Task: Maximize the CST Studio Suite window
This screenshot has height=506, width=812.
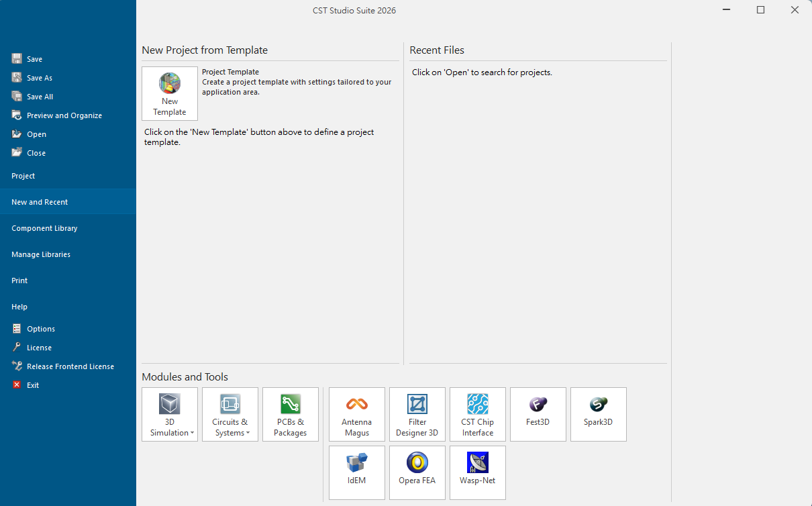Action: coord(760,10)
